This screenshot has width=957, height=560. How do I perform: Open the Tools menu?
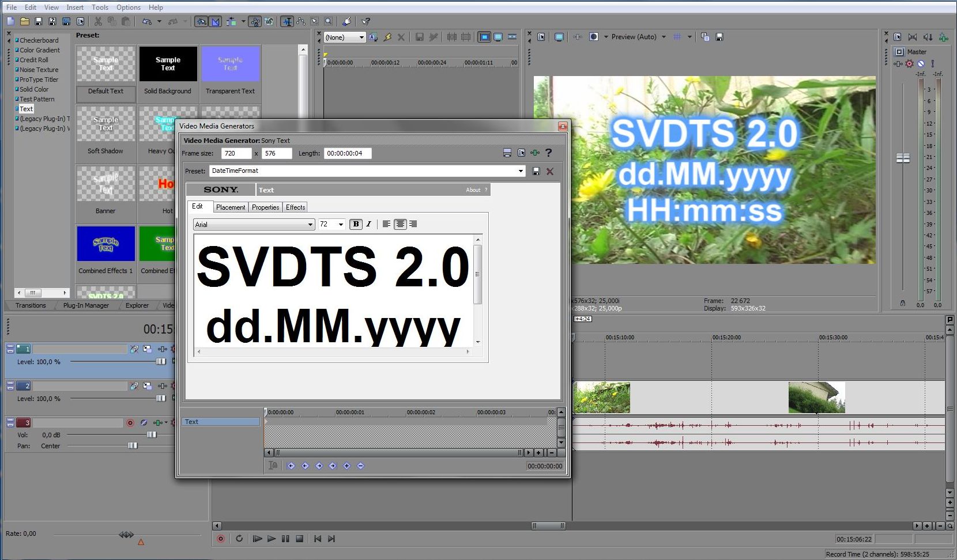click(x=100, y=7)
